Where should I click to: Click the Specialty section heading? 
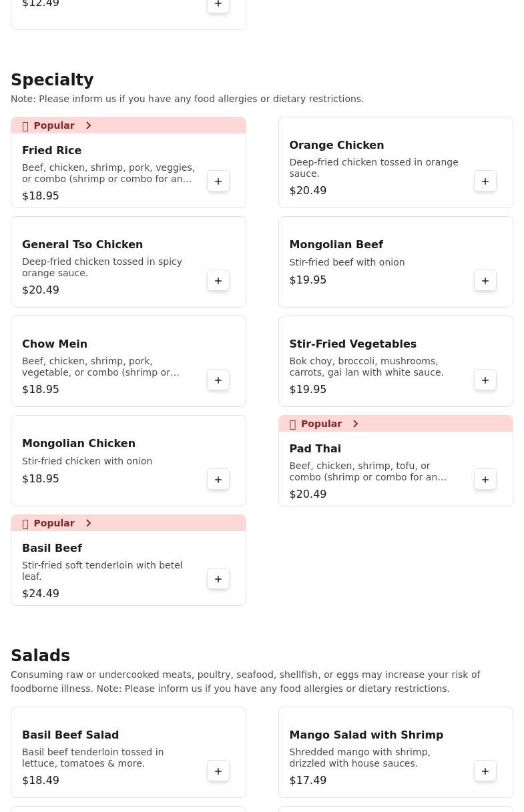(52, 80)
